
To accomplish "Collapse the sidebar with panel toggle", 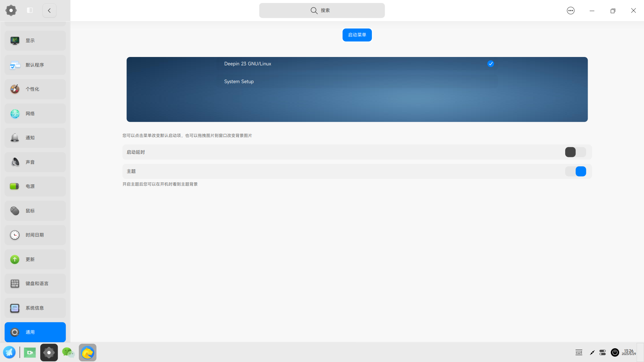I will pyautogui.click(x=30, y=10).
